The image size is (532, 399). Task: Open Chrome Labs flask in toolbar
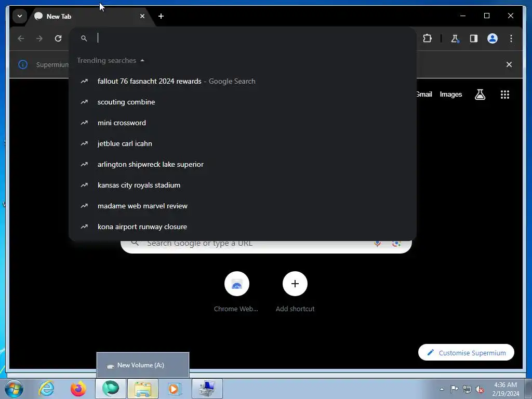455,38
